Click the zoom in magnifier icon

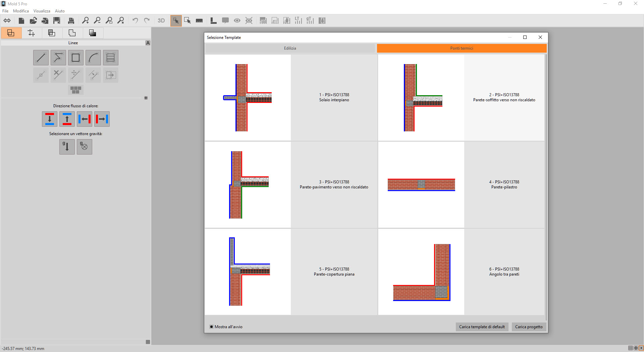tap(86, 21)
